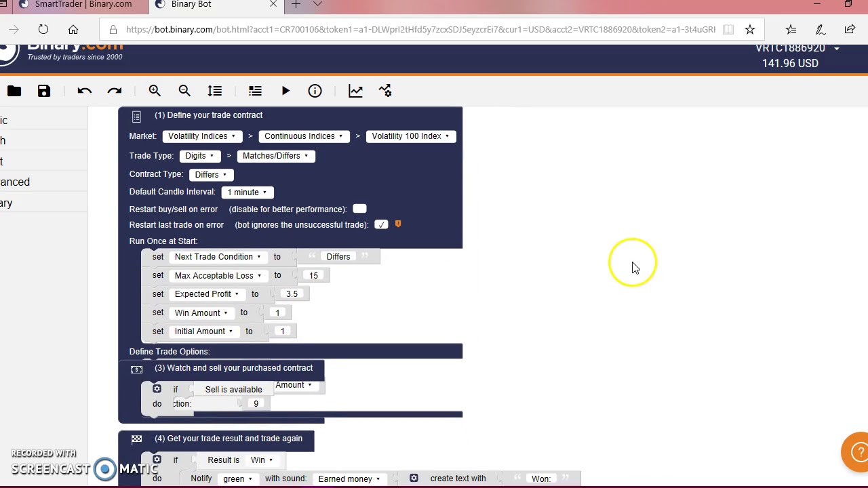868x488 pixels.
Task: Save the bot with the disk icon
Action: pos(44,91)
